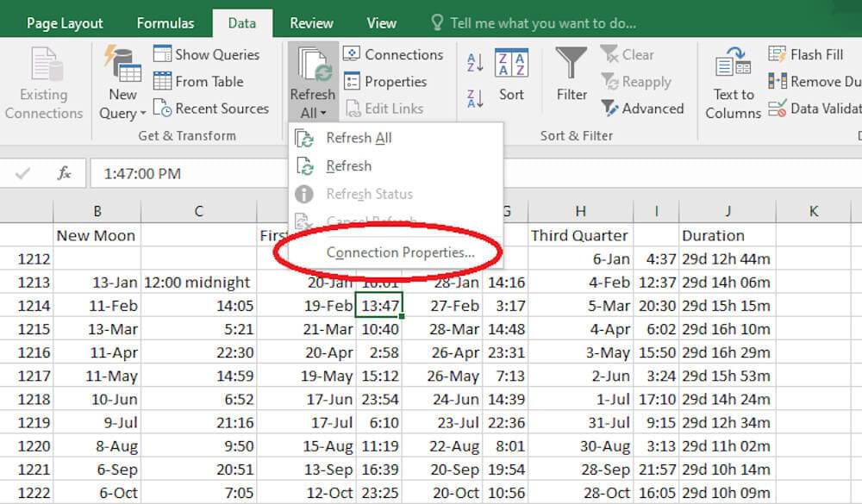Open the Page Layout tab
Screen dimensions: 862x504
65,23
